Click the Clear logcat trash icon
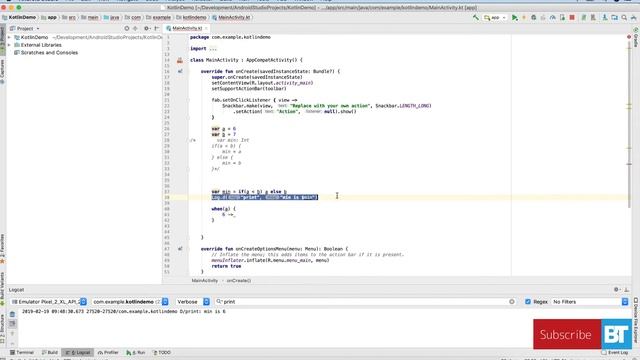 (12, 314)
